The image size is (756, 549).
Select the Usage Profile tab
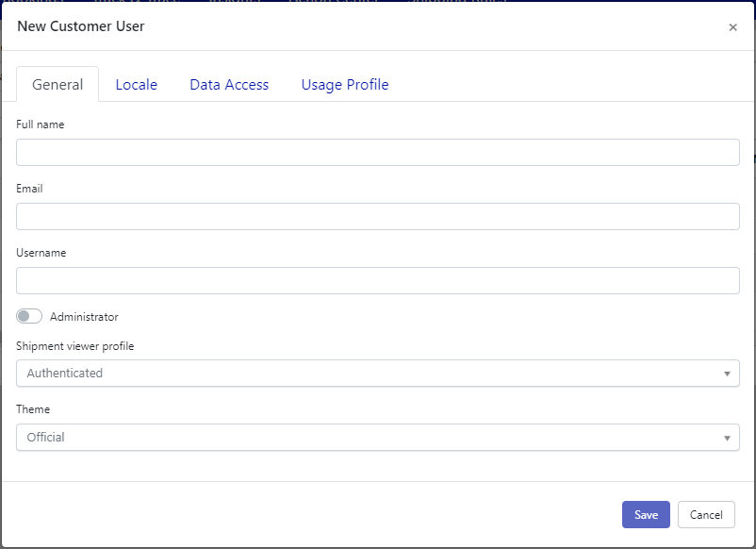click(345, 84)
